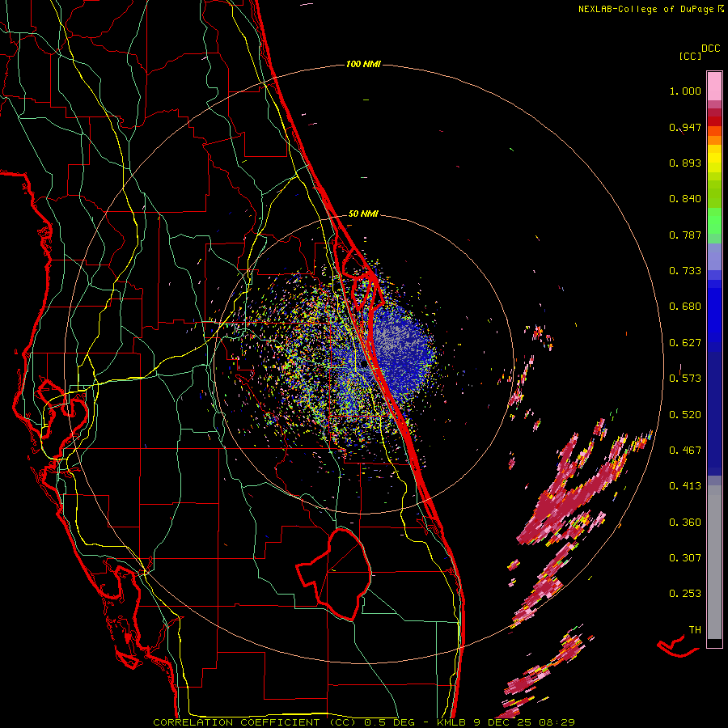Click the TH threshold label
The width and height of the screenshot is (728, 728).
(x=695, y=630)
